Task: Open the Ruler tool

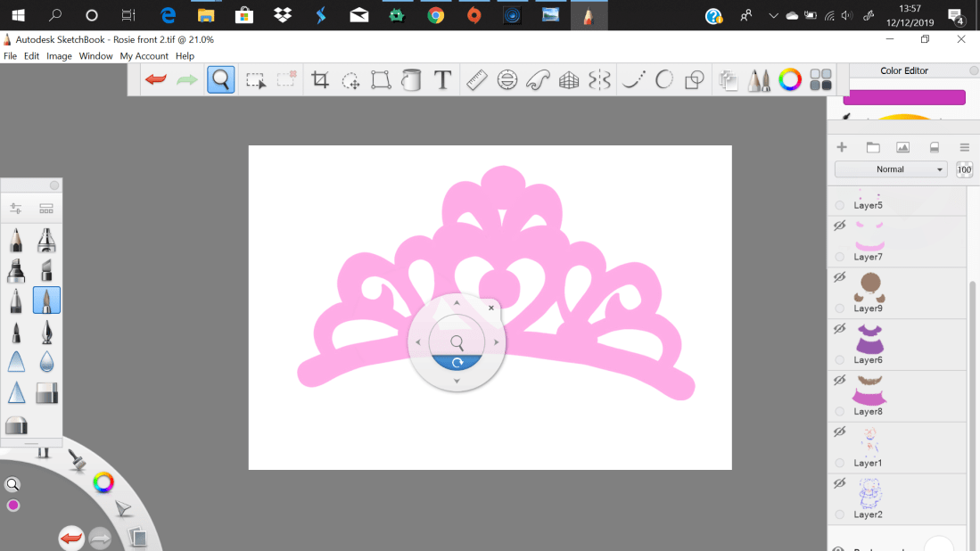Action: point(476,80)
